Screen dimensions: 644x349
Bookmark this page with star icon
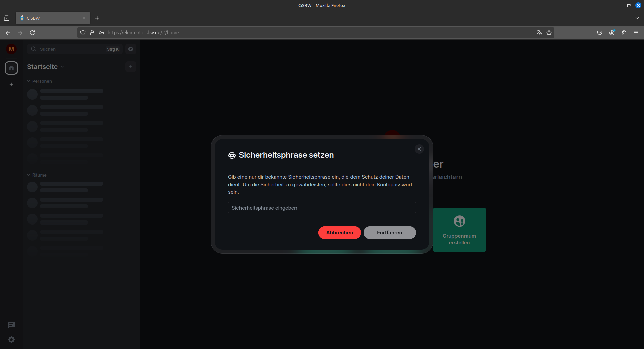click(549, 33)
